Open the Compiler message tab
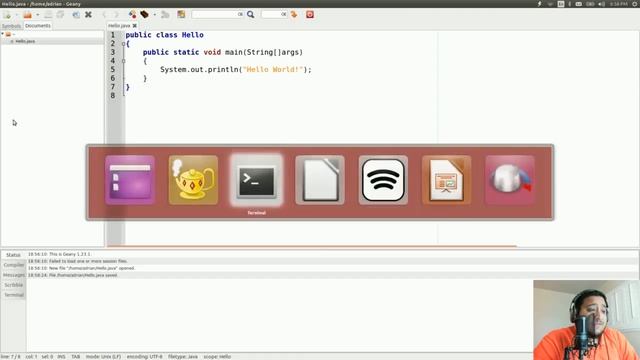This screenshot has width=640, height=360. click(13, 265)
